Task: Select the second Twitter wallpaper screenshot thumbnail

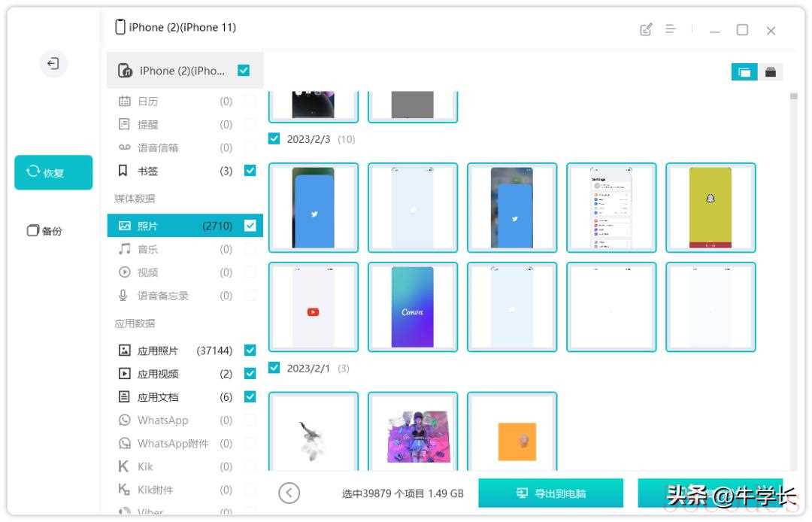Action: 512,208
